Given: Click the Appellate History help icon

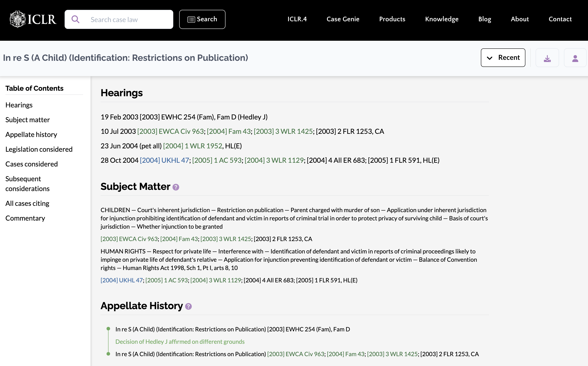Looking at the screenshot, I should [x=188, y=306].
